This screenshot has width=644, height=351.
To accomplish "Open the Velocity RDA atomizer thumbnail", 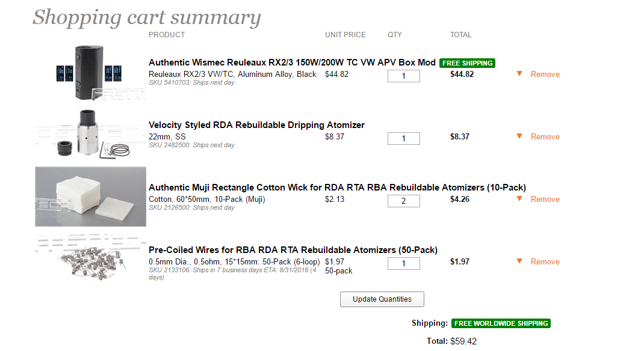I will (x=90, y=134).
